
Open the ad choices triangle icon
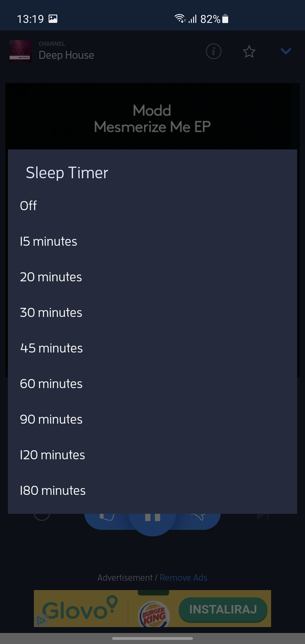coord(41,621)
